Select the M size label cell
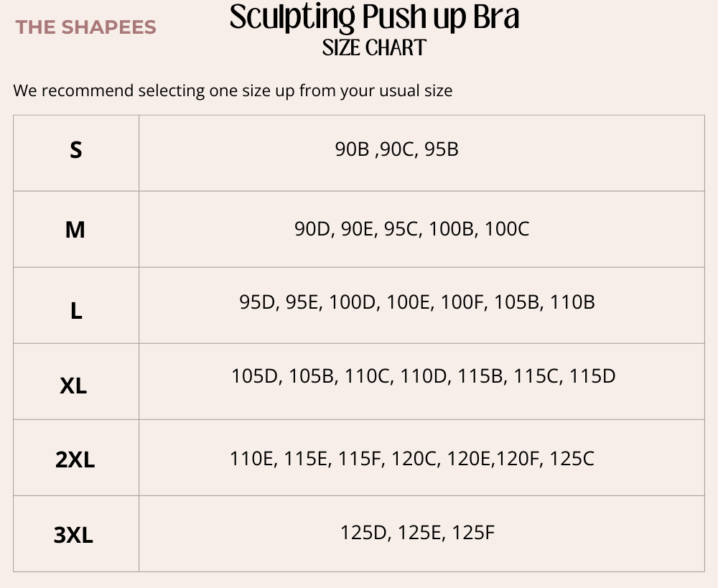Image resolution: width=718 pixels, height=588 pixels. pos(76,229)
